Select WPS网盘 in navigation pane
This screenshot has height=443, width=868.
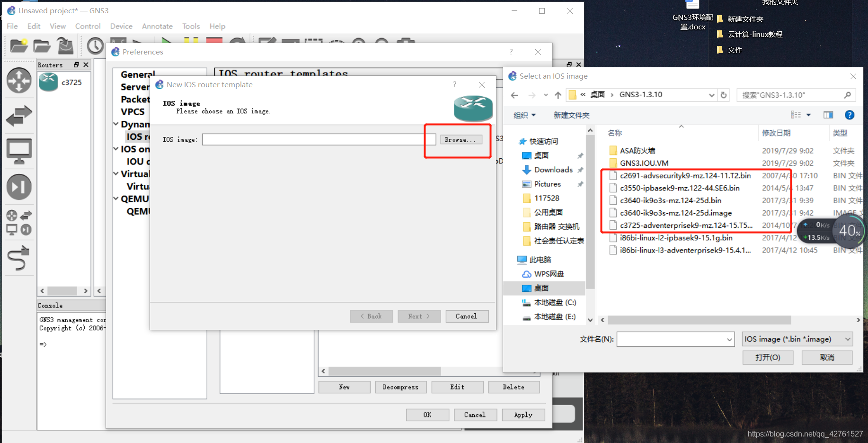pos(549,274)
